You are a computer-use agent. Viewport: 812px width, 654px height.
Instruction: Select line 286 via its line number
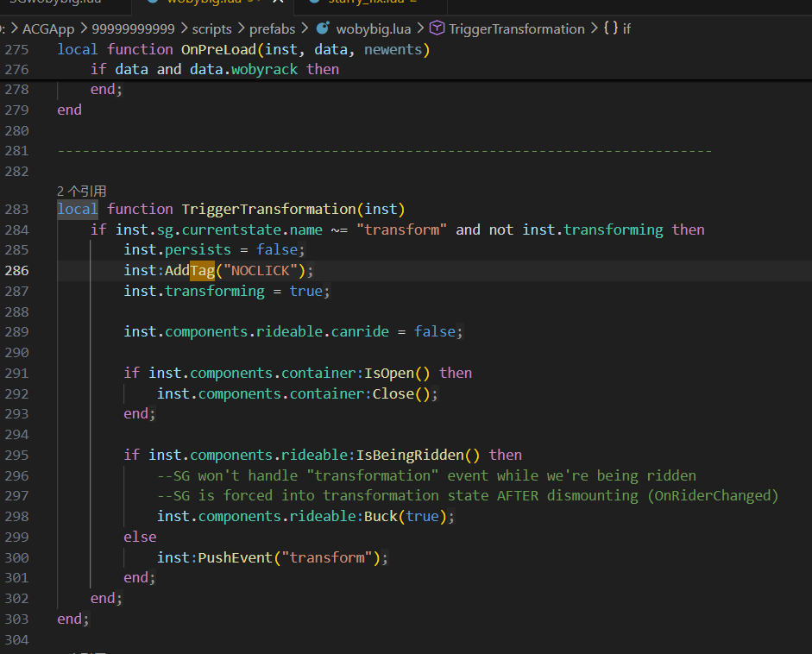(17, 271)
